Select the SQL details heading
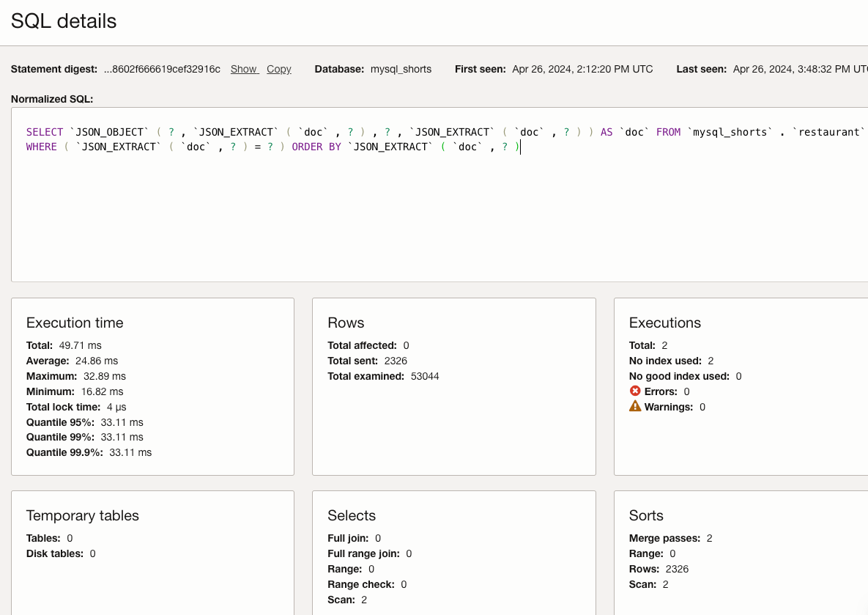 coord(64,21)
